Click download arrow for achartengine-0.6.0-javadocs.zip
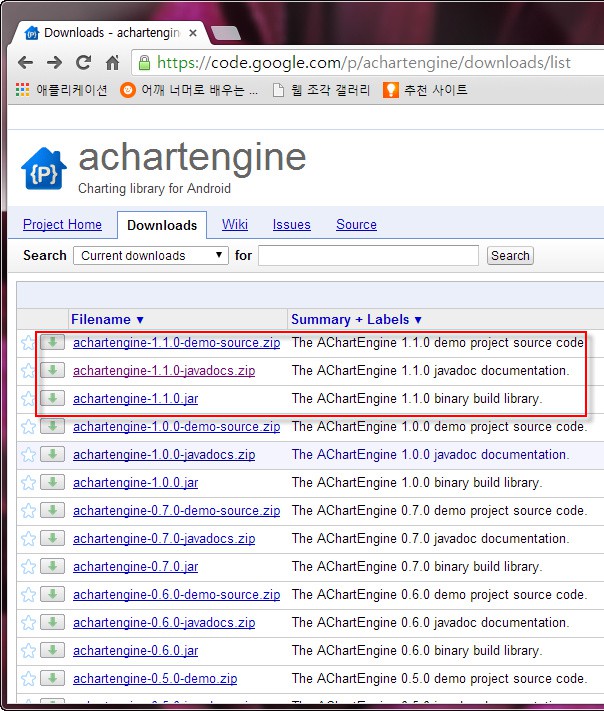Image resolution: width=604 pixels, height=711 pixels. [x=53, y=622]
